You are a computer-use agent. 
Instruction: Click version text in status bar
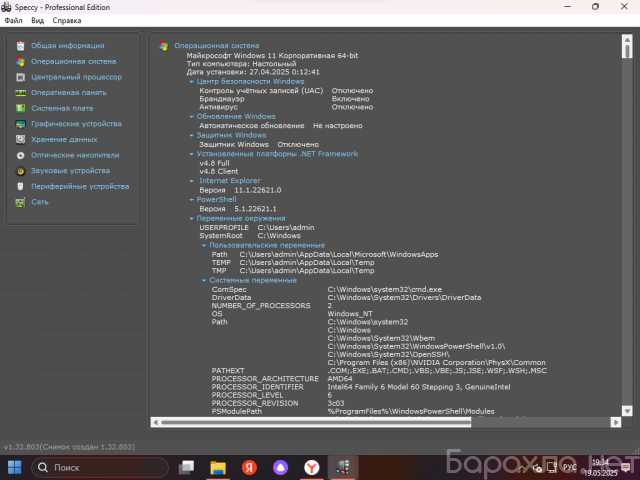click(x=69, y=447)
